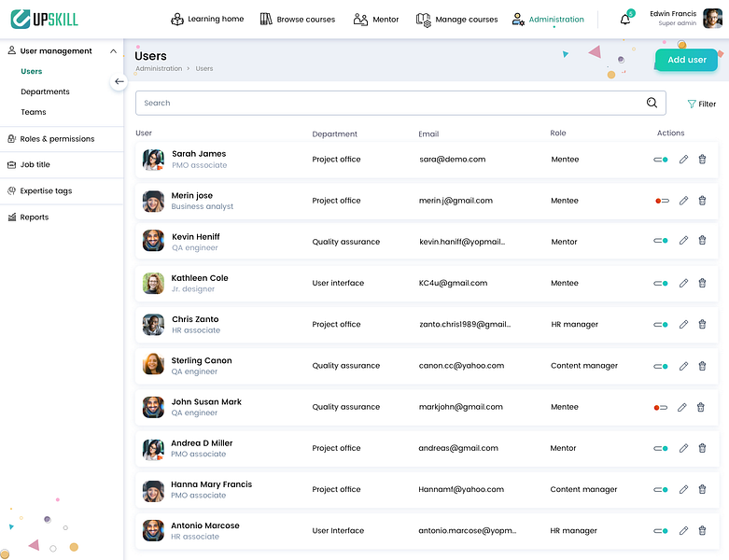
Task: Edit Andrea D Miller with pencil icon
Action: (x=683, y=448)
